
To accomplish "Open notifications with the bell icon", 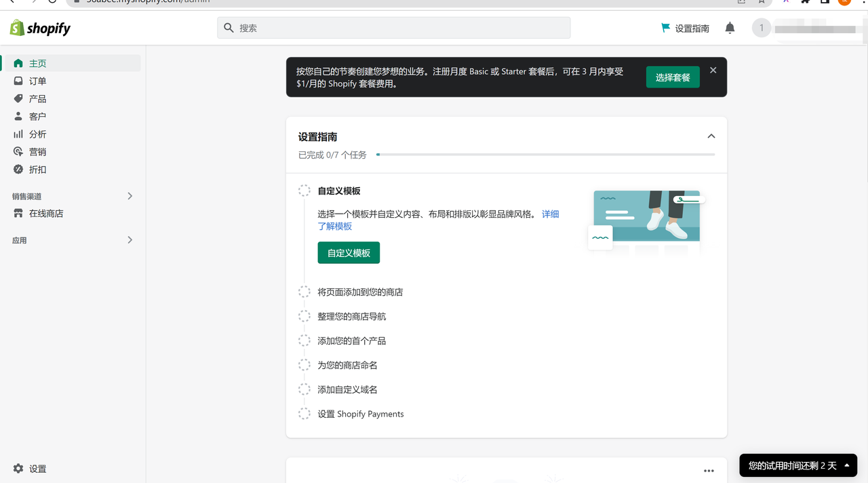I will click(730, 28).
